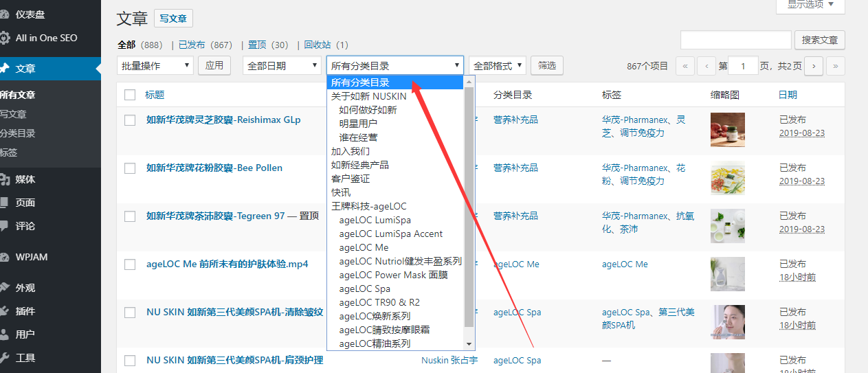Go to next page with › arrow

pyautogui.click(x=814, y=66)
